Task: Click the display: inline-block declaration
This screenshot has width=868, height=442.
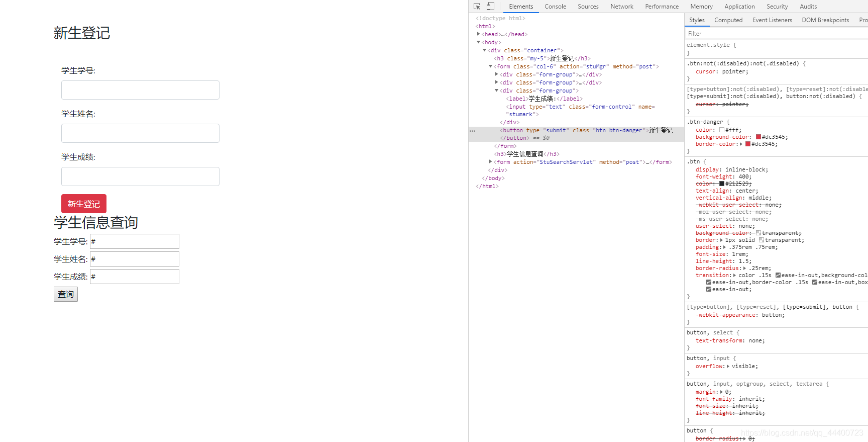Action: (732, 169)
